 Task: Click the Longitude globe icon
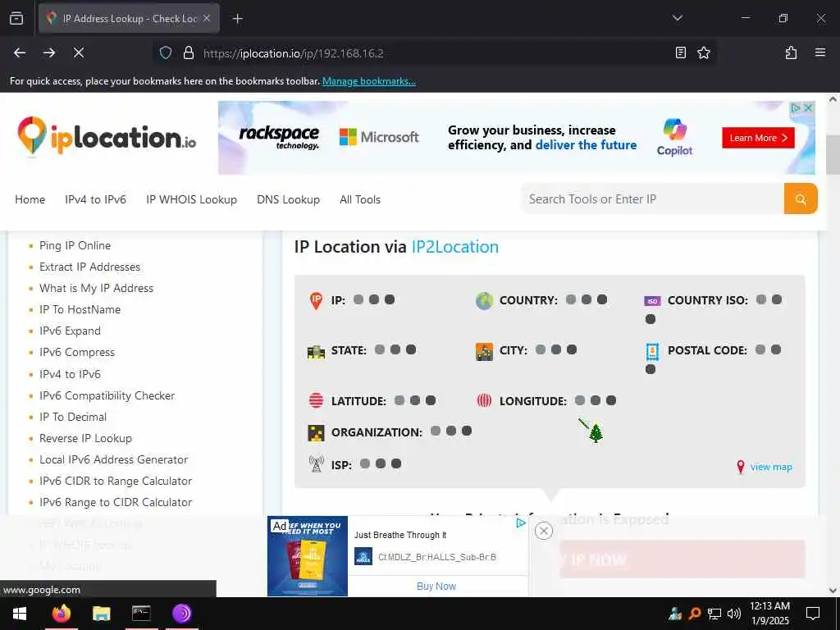tap(484, 400)
